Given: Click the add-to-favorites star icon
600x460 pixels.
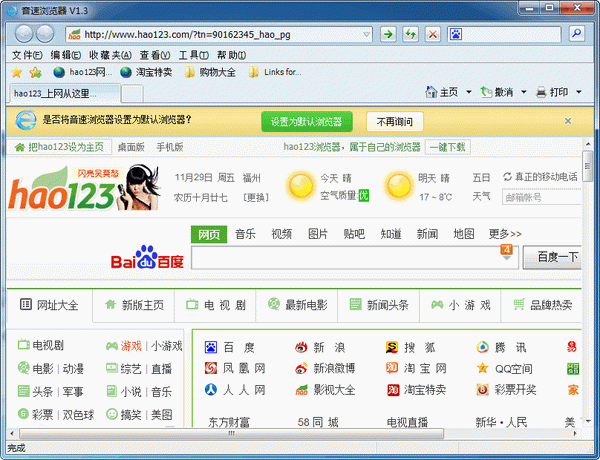Looking at the screenshot, I should (x=36, y=72).
